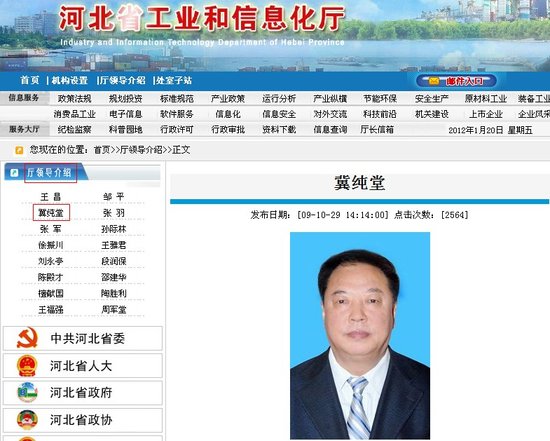Click the 河北省政府 emblem icon
Screen dimensions: 550x441
pos(27,392)
